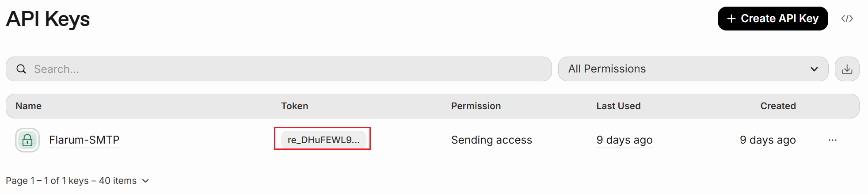Click the export download icon button
868x194 pixels.
(x=847, y=69)
